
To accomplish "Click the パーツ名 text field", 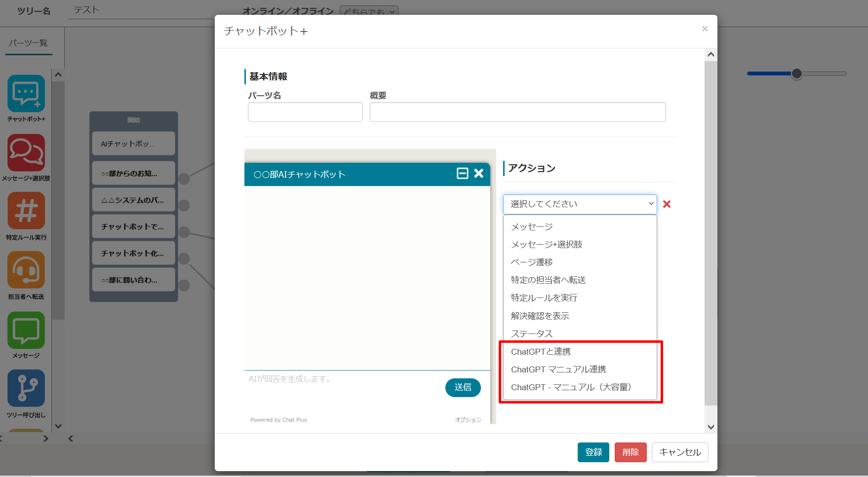I will (305, 112).
